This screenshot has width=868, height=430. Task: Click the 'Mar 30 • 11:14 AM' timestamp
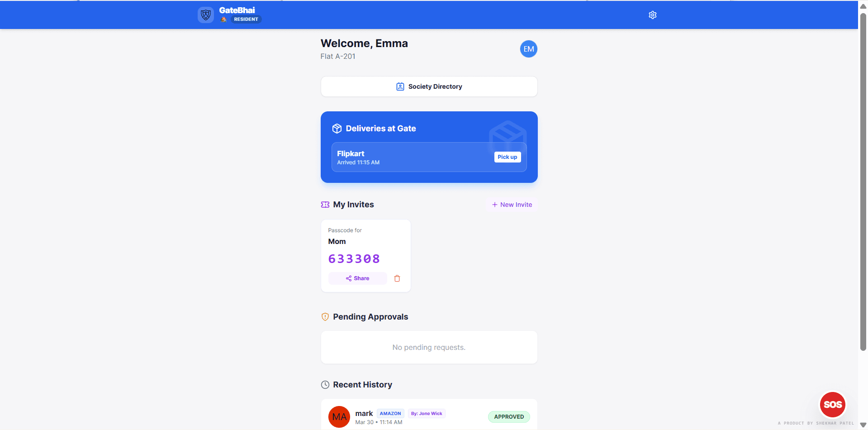[x=379, y=422]
